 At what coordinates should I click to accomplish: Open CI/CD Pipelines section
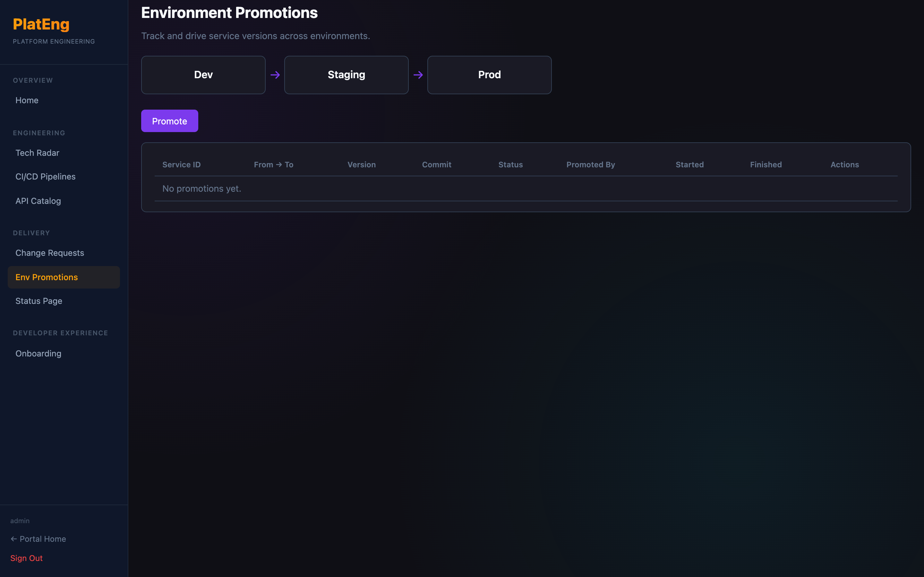tap(45, 177)
